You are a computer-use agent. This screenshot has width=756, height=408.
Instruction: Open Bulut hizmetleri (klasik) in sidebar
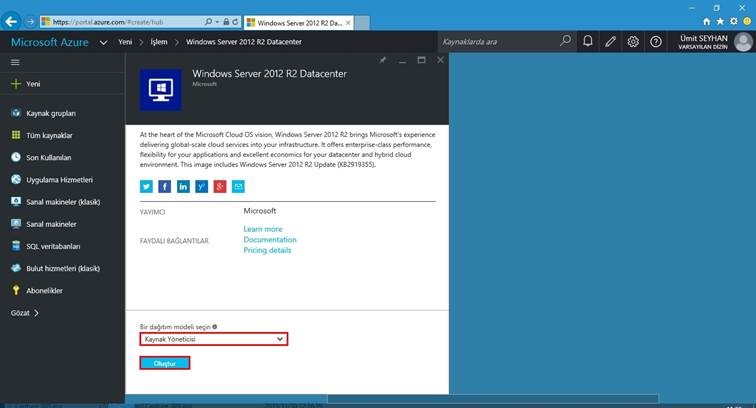coord(62,269)
